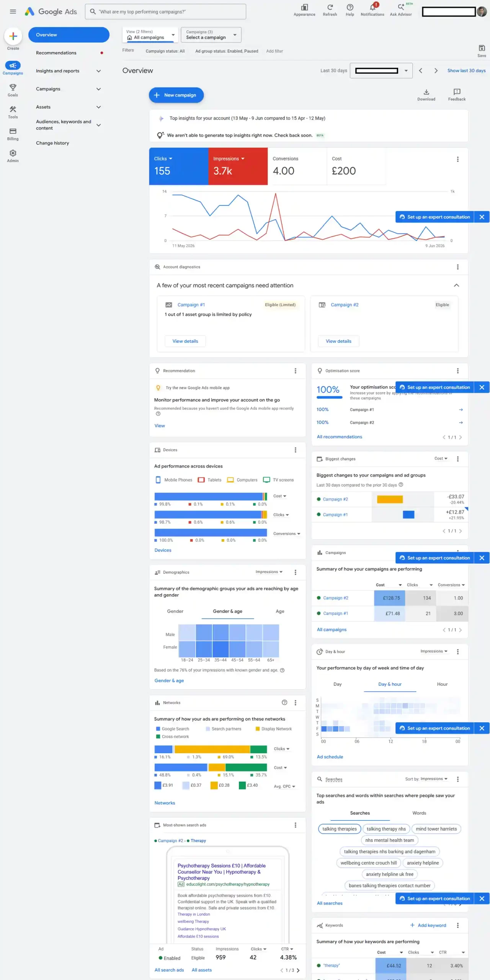Select anxiety helpline search chip
The height and width of the screenshot is (980, 490).
pos(423,863)
